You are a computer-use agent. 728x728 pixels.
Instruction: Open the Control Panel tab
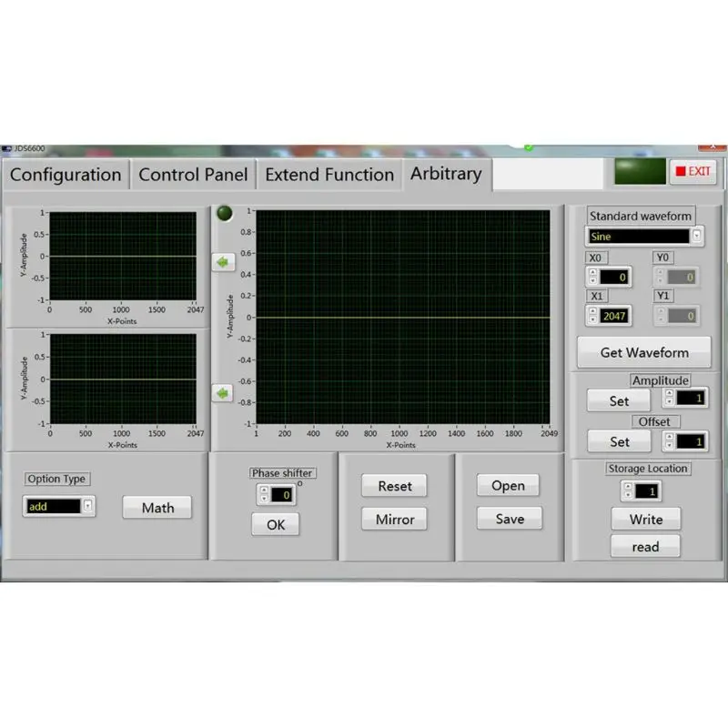193,175
